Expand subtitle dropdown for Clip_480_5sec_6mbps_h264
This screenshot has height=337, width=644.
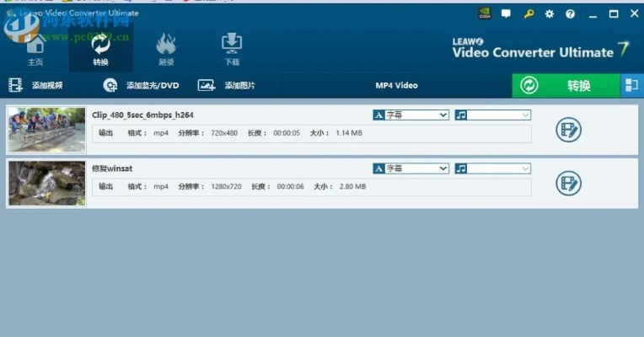[443, 115]
